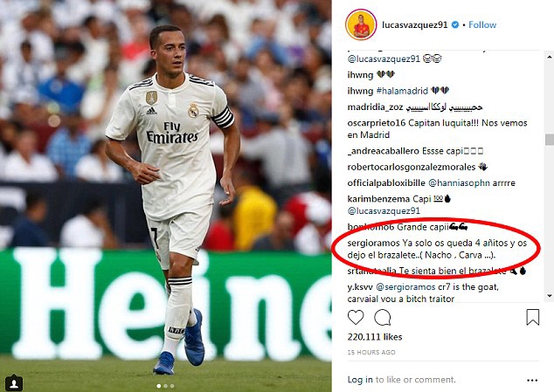Image resolution: width=554 pixels, height=392 pixels.
Task: Click comments scrollbar down arrow
Action: tap(550, 296)
